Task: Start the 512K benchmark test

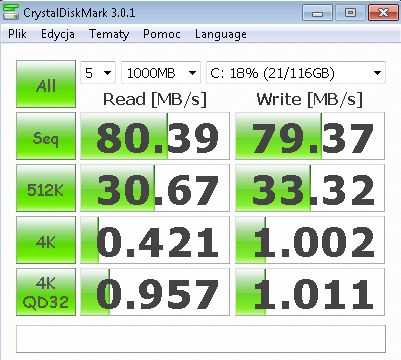Action: (46, 188)
